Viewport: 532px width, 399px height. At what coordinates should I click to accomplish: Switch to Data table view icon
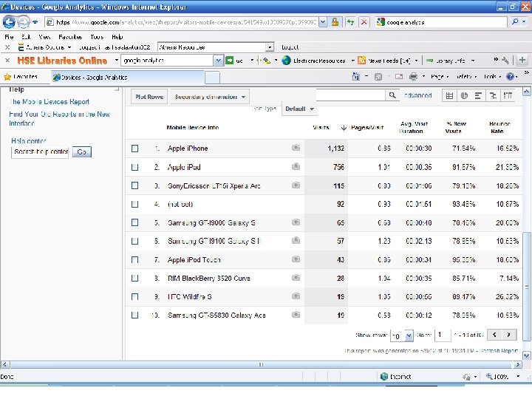tap(449, 96)
